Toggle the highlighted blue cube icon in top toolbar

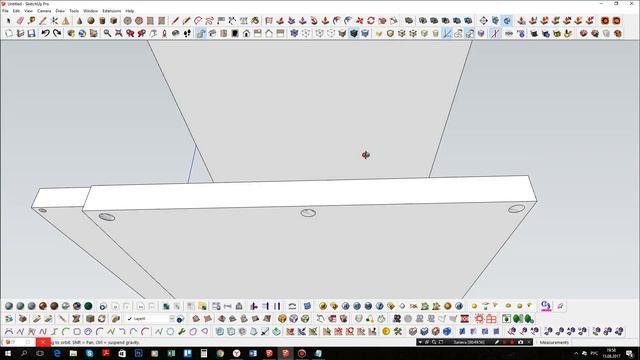pos(507,21)
